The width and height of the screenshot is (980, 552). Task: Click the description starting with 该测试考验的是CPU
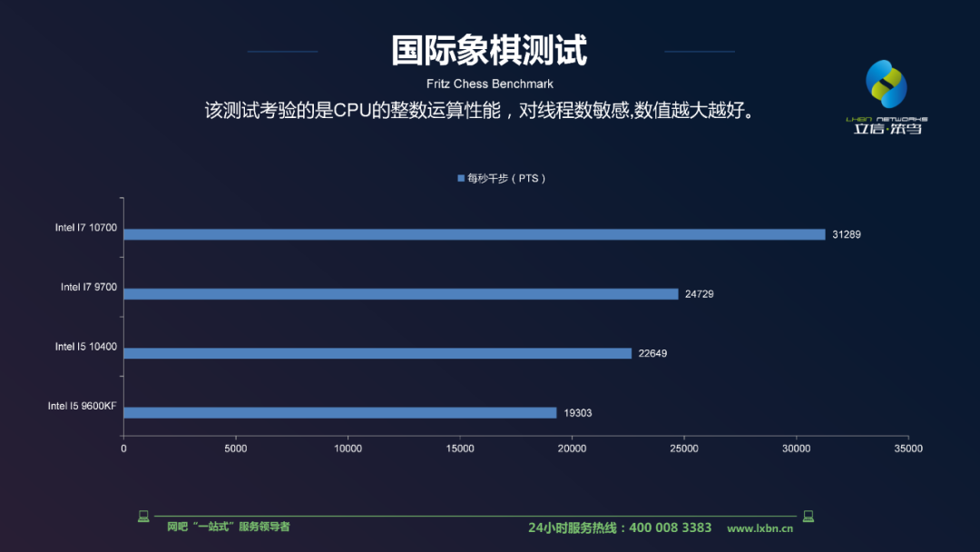(481, 111)
